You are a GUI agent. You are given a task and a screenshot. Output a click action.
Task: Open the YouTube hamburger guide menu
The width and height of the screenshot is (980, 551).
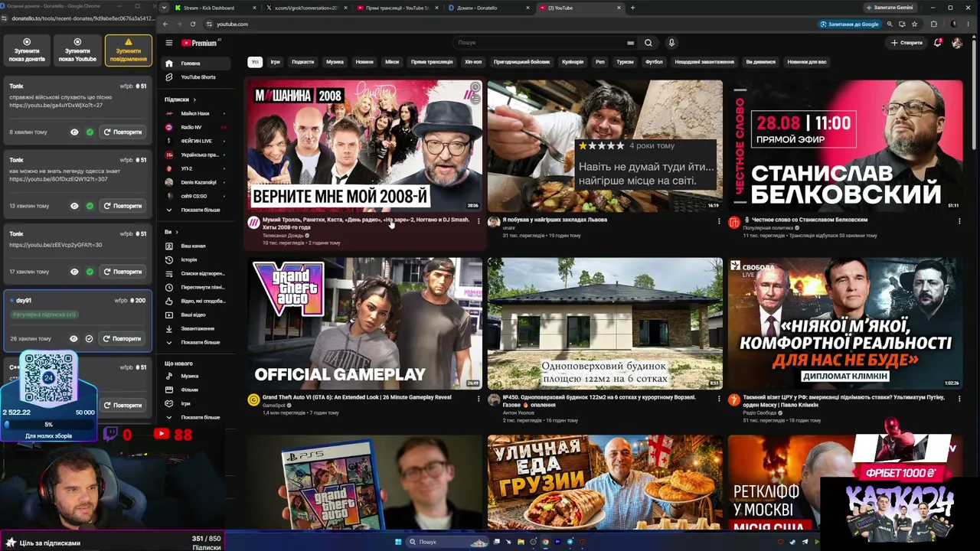[169, 43]
